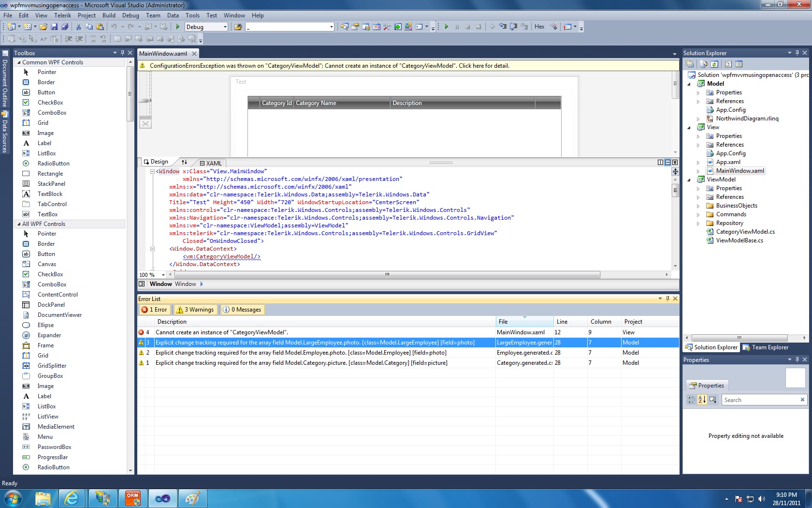812x508 pixels.
Task: Collapse the Model project node
Action: [x=690, y=84]
